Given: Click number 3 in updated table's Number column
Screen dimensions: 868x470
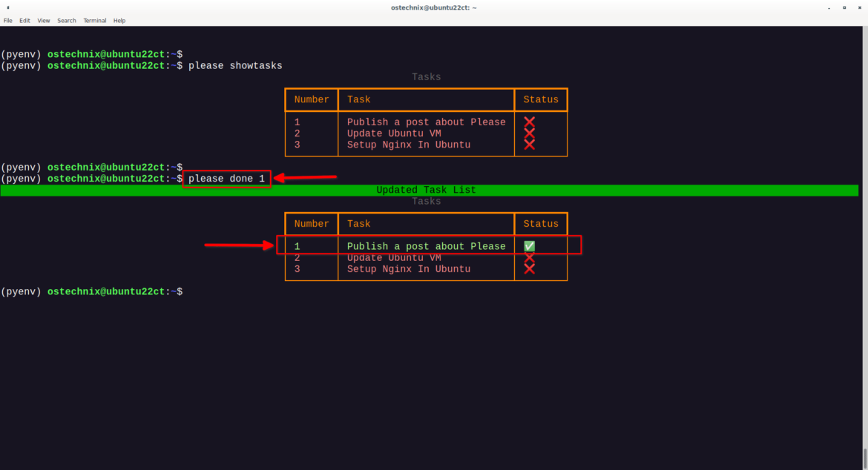Looking at the screenshot, I should click(297, 269).
